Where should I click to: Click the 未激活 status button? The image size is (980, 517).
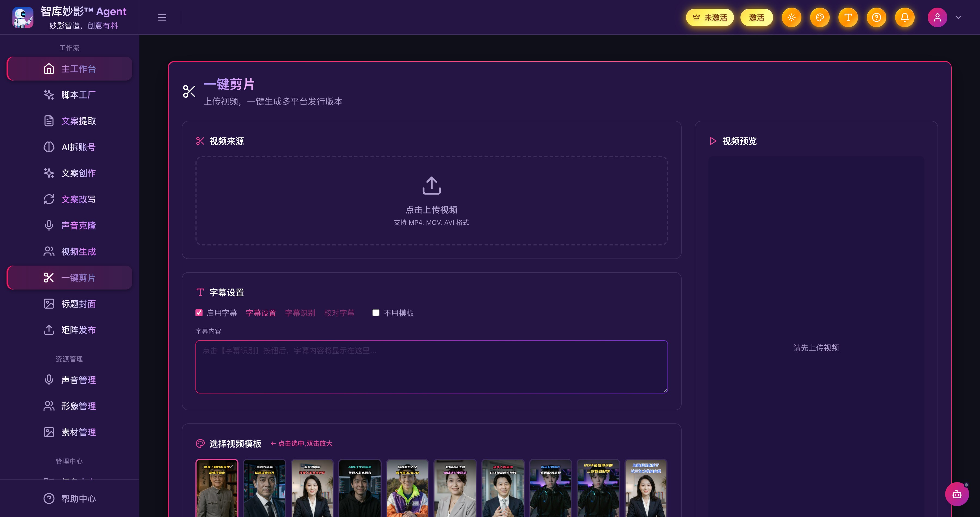click(x=709, y=17)
